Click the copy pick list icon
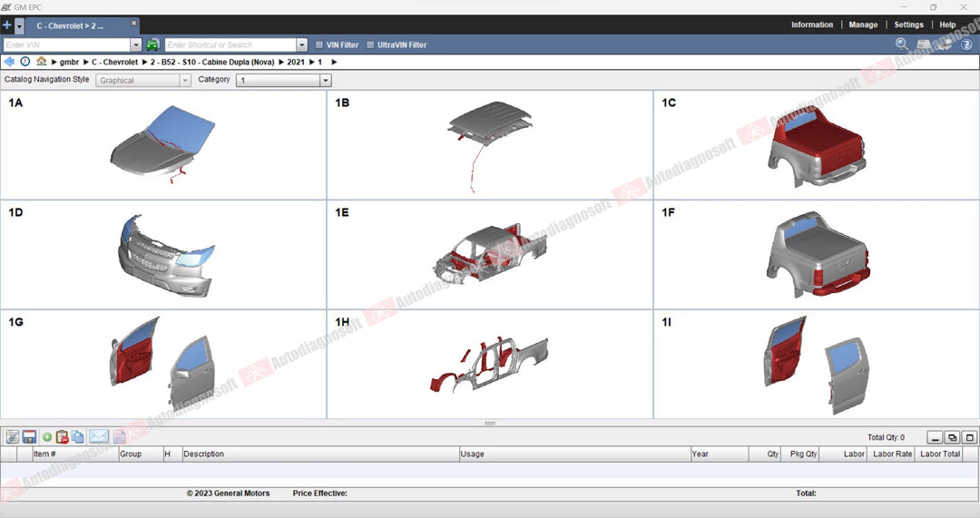This screenshot has height=518, width=980. click(x=77, y=436)
